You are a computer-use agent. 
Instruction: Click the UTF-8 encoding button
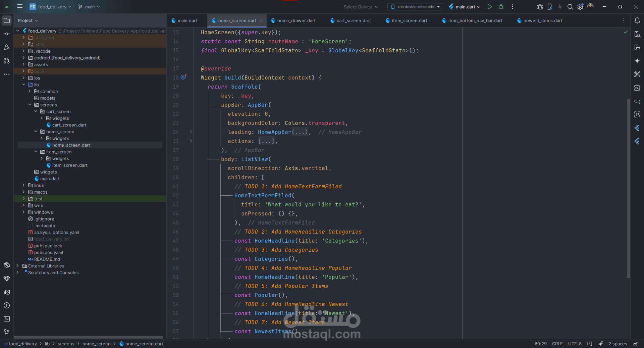click(x=575, y=344)
